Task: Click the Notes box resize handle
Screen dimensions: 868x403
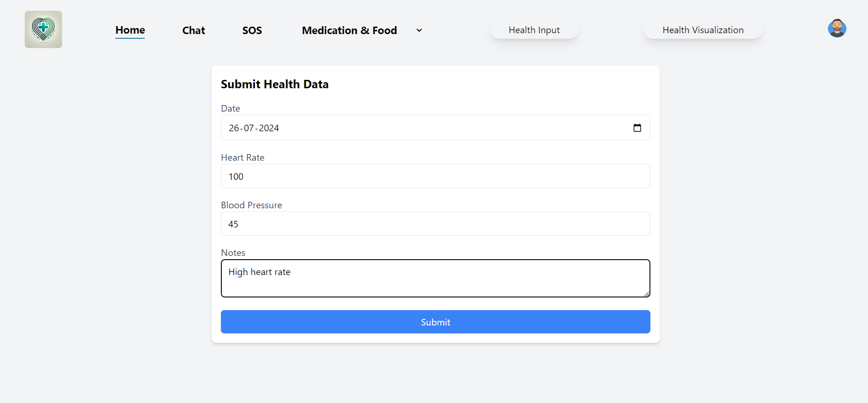Action: tap(647, 294)
